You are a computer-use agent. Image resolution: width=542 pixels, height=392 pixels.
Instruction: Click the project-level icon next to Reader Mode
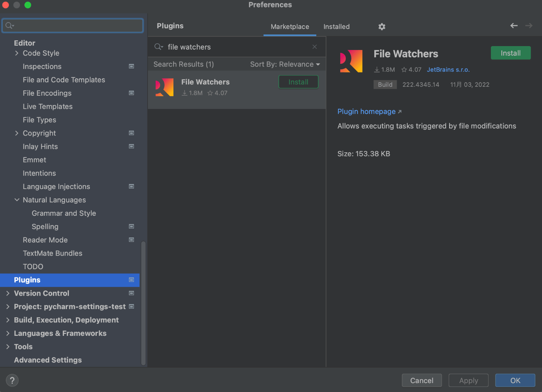pos(132,240)
